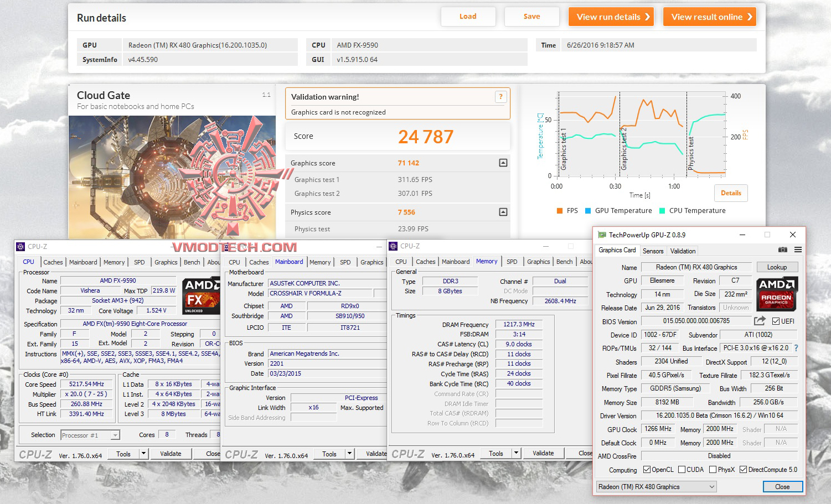Open Processor #1 selection dropdown
831x504 pixels.
click(x=90, y=435)
